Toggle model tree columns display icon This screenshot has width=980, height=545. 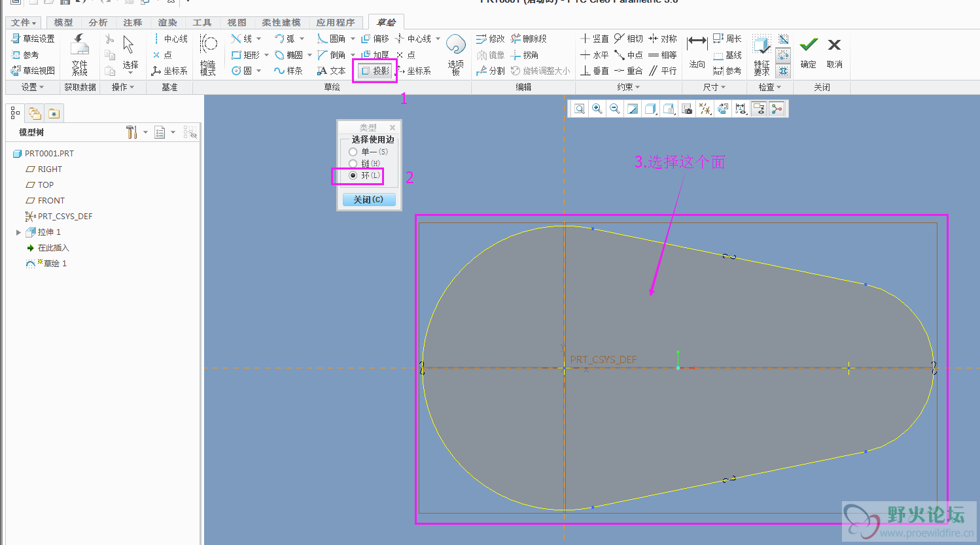tap(190, 133)
